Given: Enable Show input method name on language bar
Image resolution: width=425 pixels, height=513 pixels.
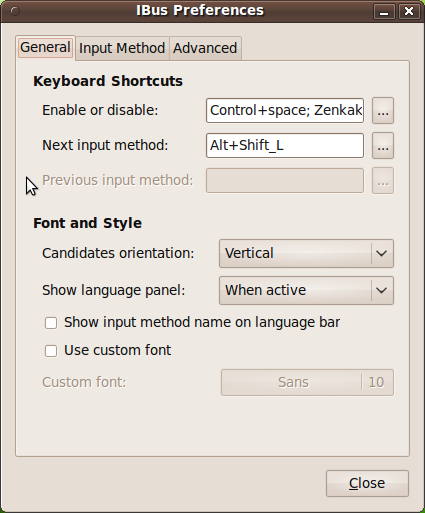Looking at the screenshot, I should coord(51,323).
